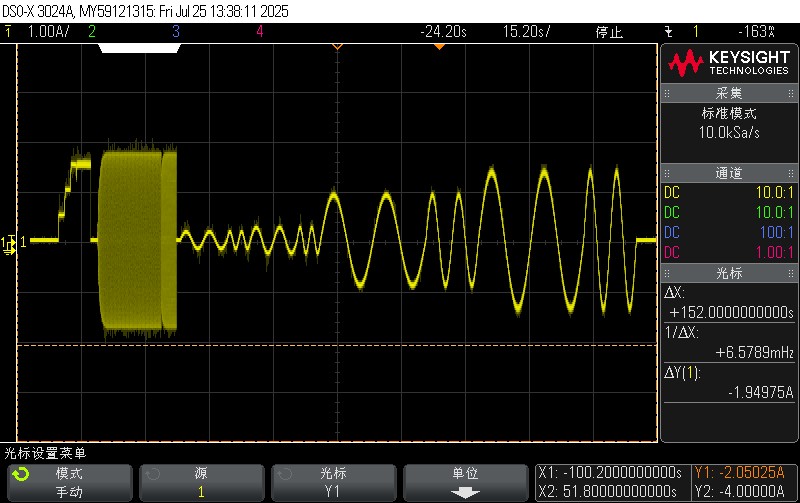Toggle channel 2 indicator in top bar
This screenshot has height=503, width=800.
92,32
